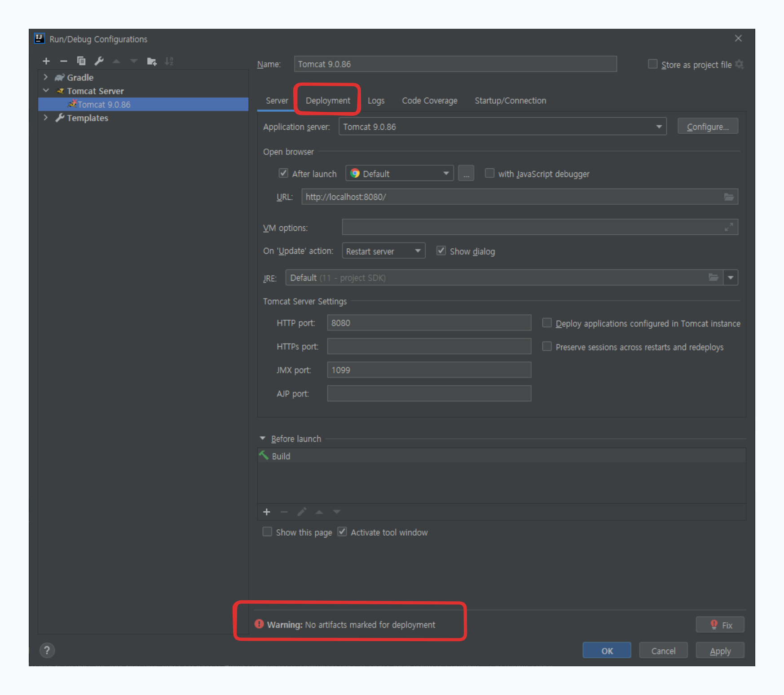Screen dimensions: 784x695
Task: Click the HTTP port field
Action: 429,323
